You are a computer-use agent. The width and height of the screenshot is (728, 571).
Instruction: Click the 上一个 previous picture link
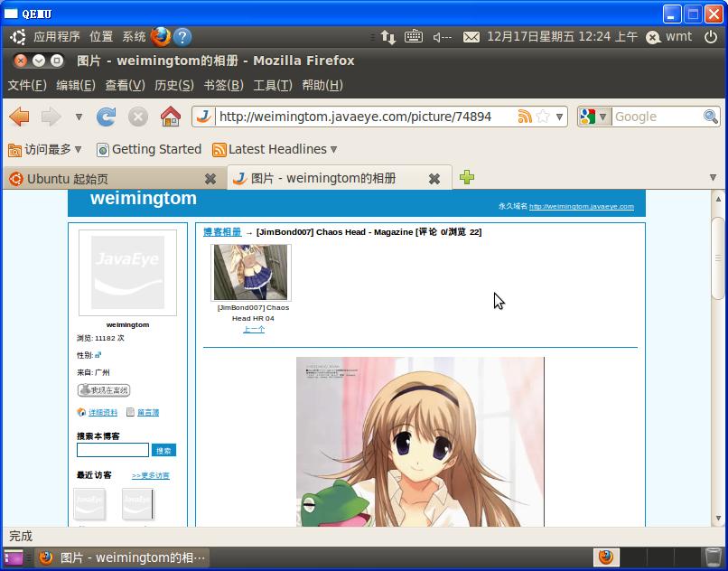pyautogui.click(x=254, y=329)
